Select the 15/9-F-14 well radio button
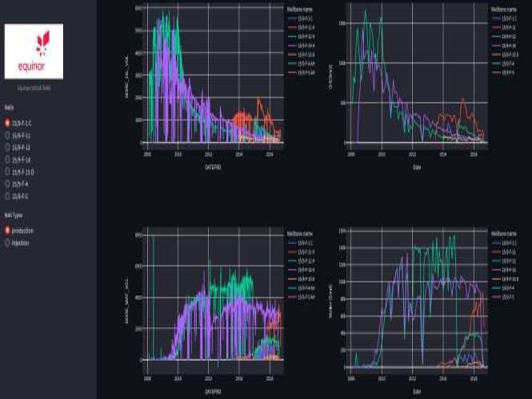 pyautogui.click(x=7, y=160)
